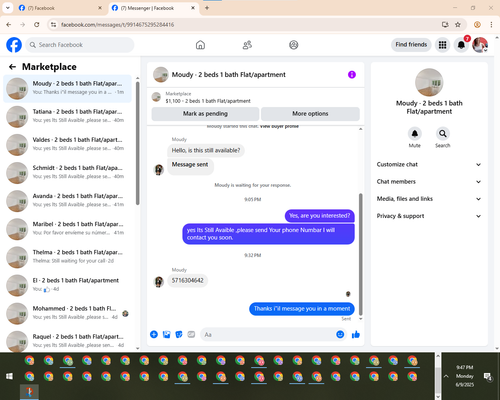Click the Marketplace listing $1,100 link

tap(208, 101)
